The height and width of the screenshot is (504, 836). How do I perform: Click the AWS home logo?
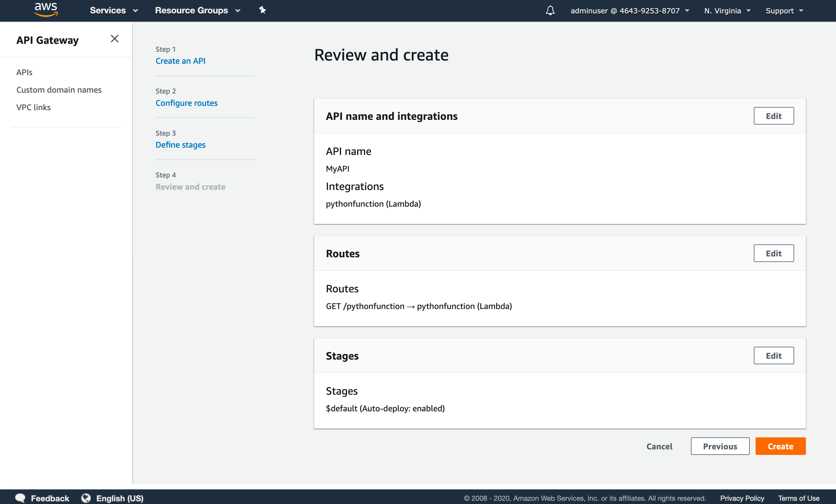[46, 10]
